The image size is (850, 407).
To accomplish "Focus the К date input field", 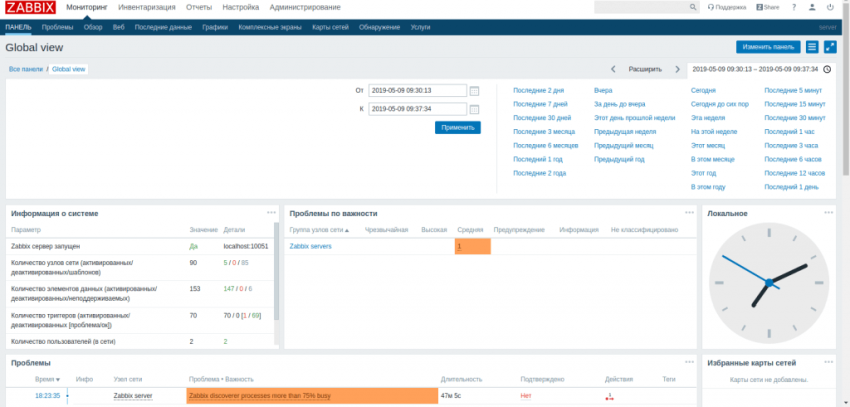I will coord(417,109).
